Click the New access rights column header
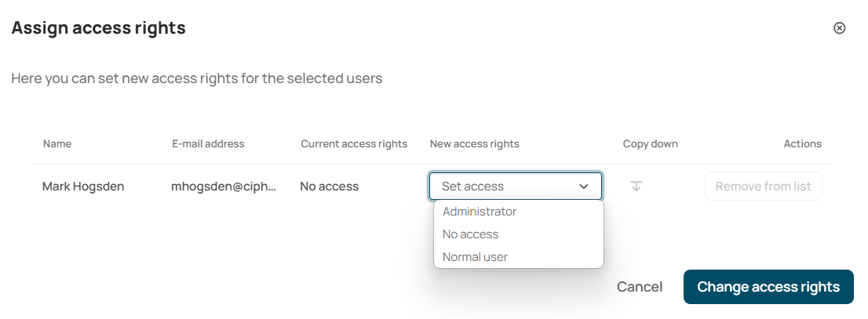 (x=474, y=143)
